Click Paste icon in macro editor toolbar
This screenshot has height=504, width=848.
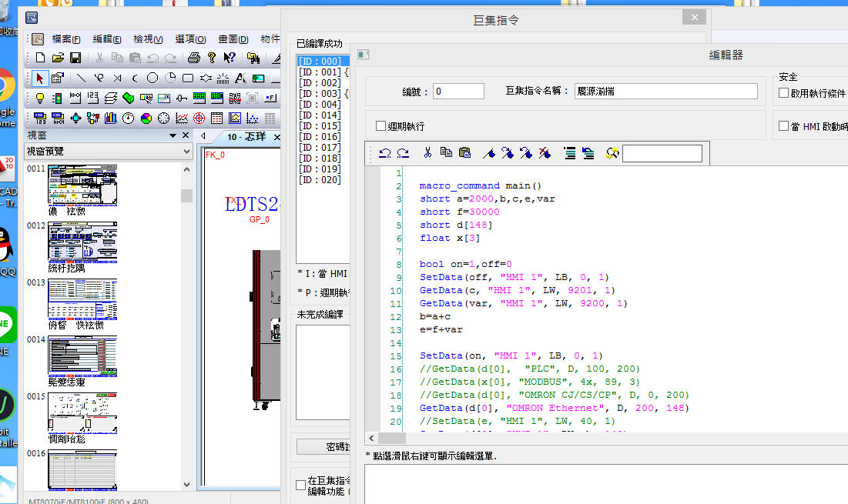(464, 153)
